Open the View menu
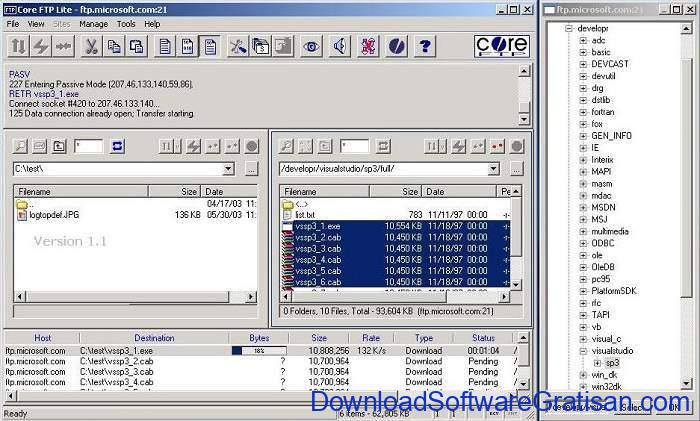Viewport: 700px width, 421px height. click(36, 24)
